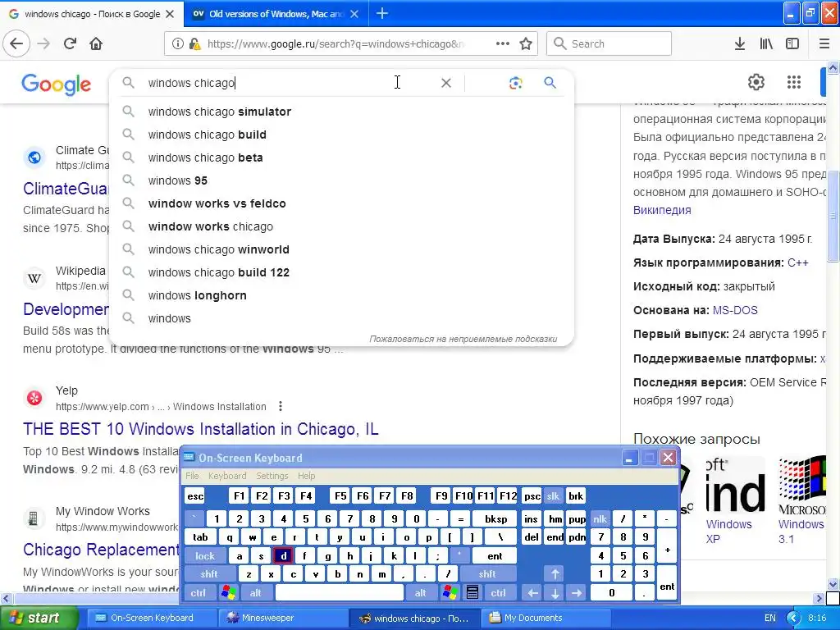This screenshot has height=630, width=840.
Task: Click the context menu key on on-screen keyboard
Action: pyautogui.click(x=472, y=592)
